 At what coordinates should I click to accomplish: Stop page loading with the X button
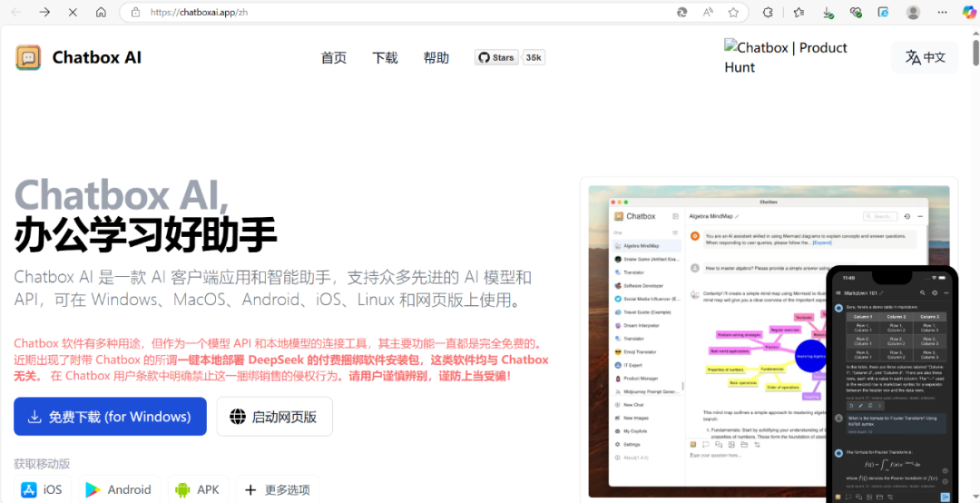(x=73, y=12)
